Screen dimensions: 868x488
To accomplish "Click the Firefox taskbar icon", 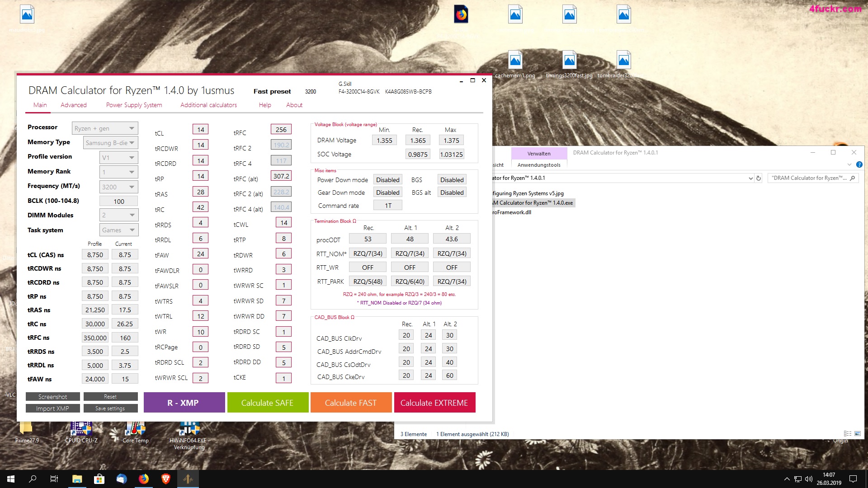I will (x=143, y=479).
